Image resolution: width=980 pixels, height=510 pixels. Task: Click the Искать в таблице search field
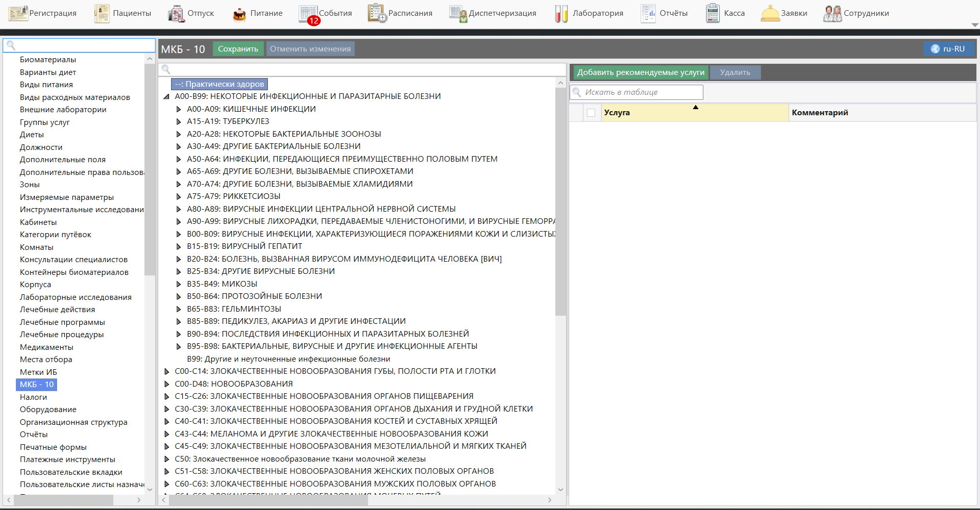coord(642,92)
